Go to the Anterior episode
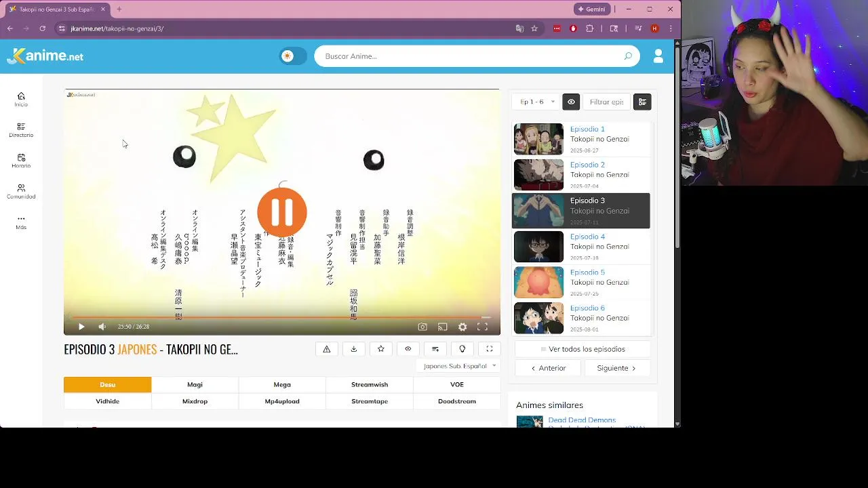 pos(548,368)
